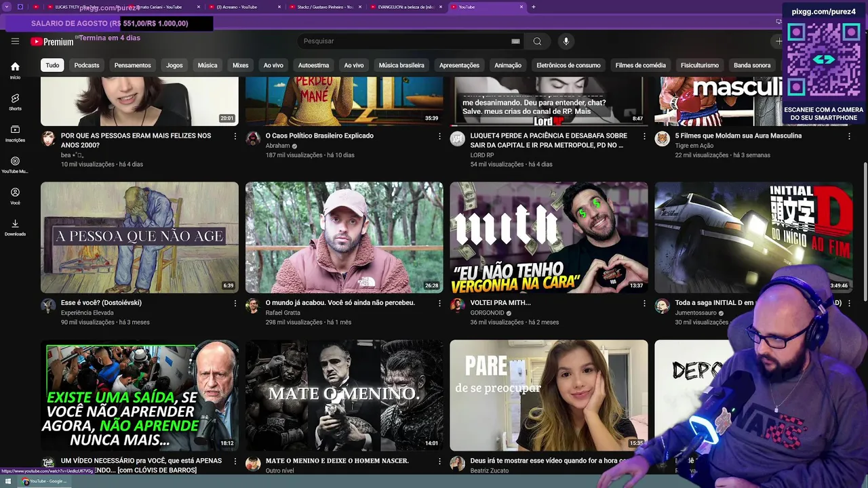Open the on-screen keyboard icon in search box
868x488 pixels.
515,41
